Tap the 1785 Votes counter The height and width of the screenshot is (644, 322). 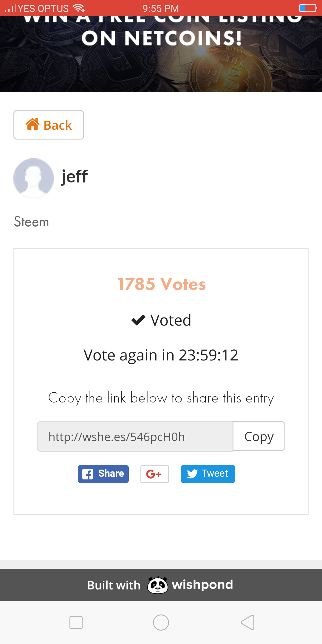(x=162, y=284)
